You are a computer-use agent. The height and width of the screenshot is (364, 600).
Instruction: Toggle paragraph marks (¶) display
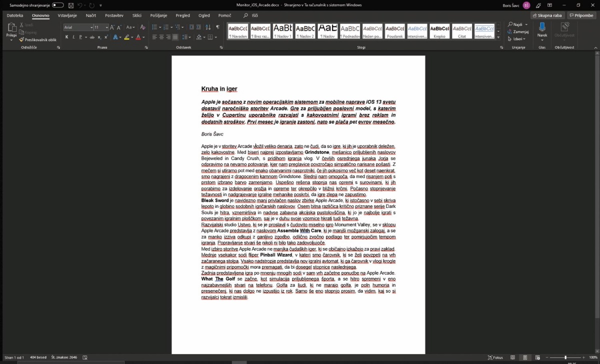coord(217,27)
